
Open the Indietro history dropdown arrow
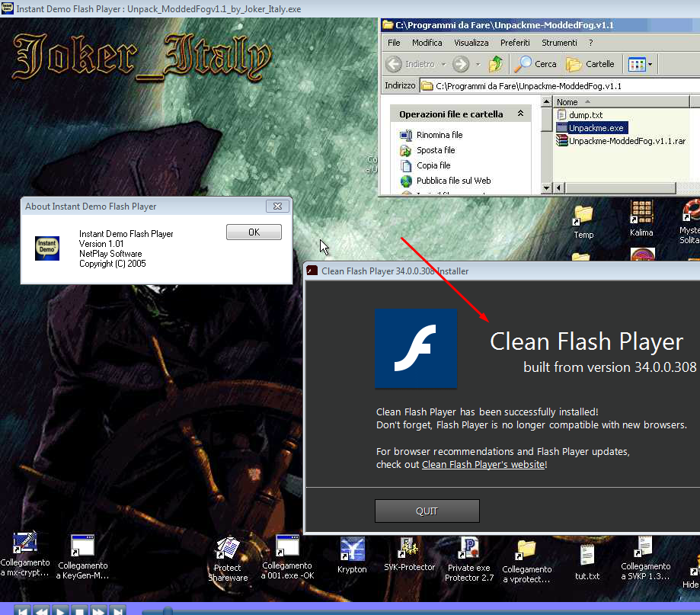[x=444, y=64]
